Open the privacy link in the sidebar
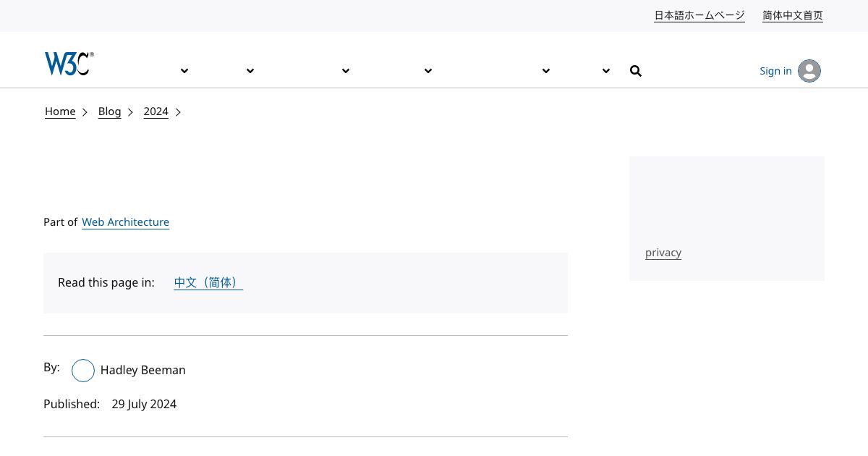The image size is (868, 456). 663,252
